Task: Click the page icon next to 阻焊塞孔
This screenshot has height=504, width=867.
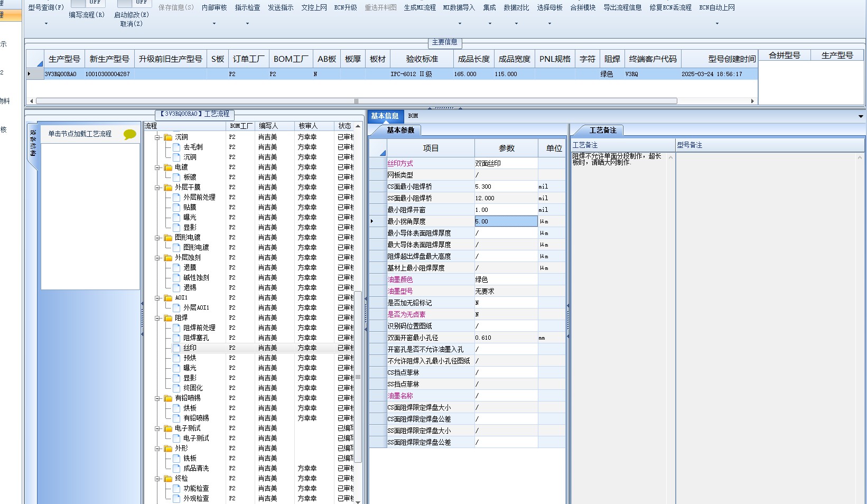Action: click(x=176, y=338)
